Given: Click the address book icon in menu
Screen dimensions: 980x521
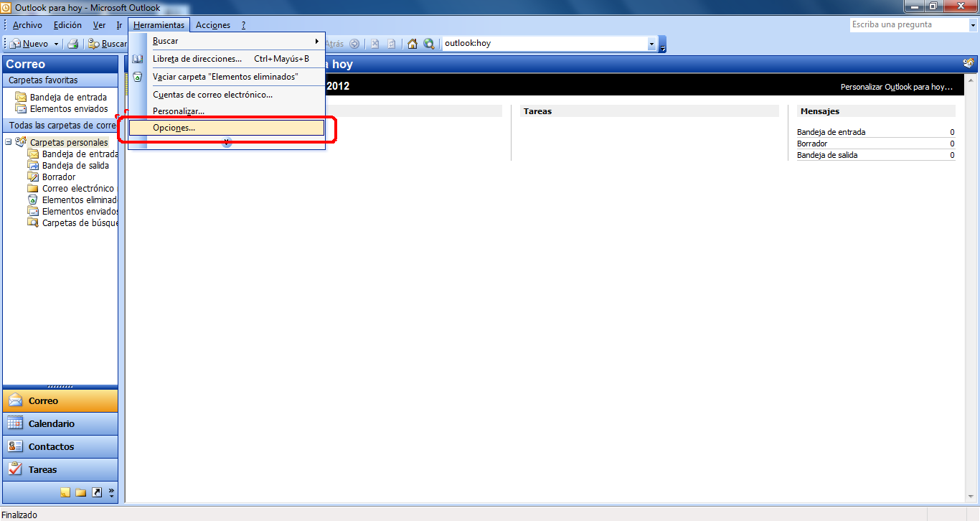Looking at the screenshot, I should pyautogui.click(x=138, y=59).
